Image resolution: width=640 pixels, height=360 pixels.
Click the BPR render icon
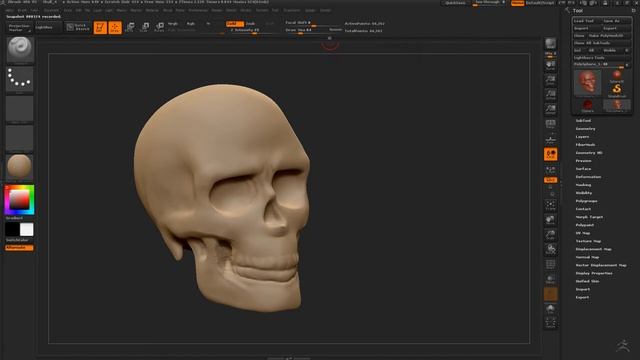coord(550,43)
